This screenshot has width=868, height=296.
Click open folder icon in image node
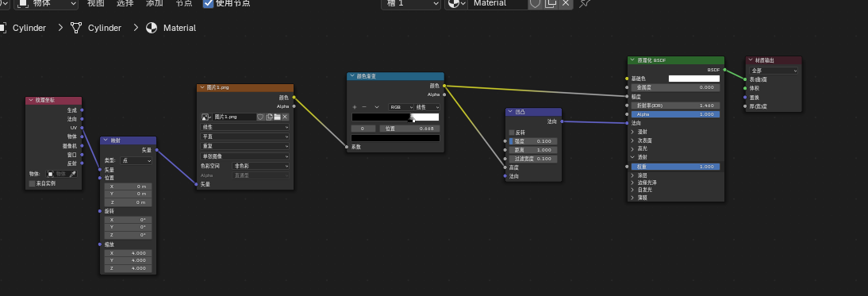(x=278, y=117)
